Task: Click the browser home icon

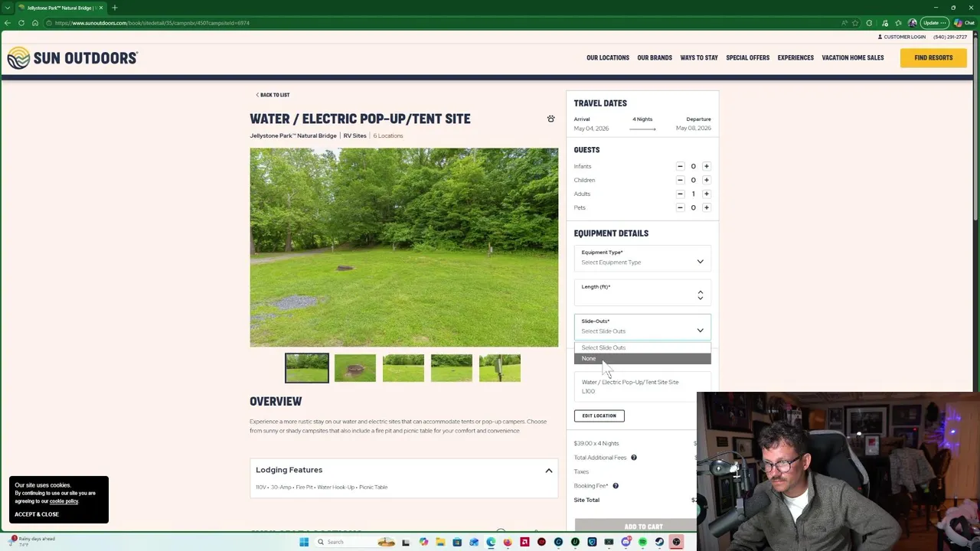Action: (x=34, y=23)
